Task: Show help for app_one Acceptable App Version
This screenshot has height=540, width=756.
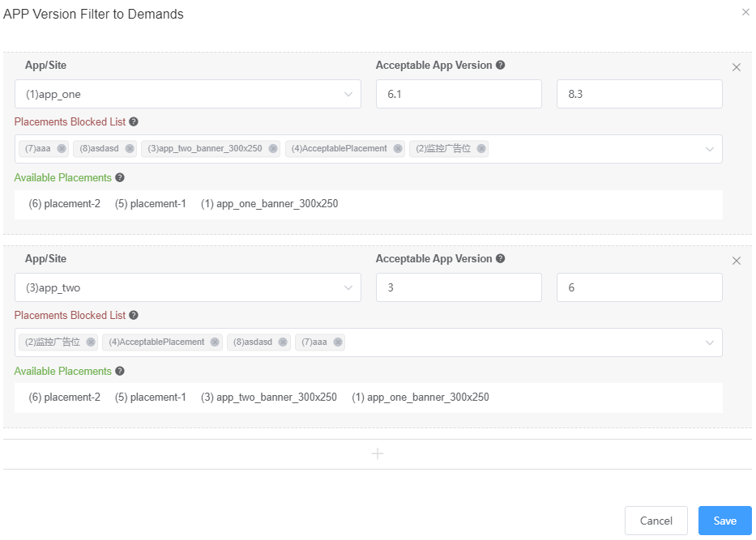Action: (501, 65)
